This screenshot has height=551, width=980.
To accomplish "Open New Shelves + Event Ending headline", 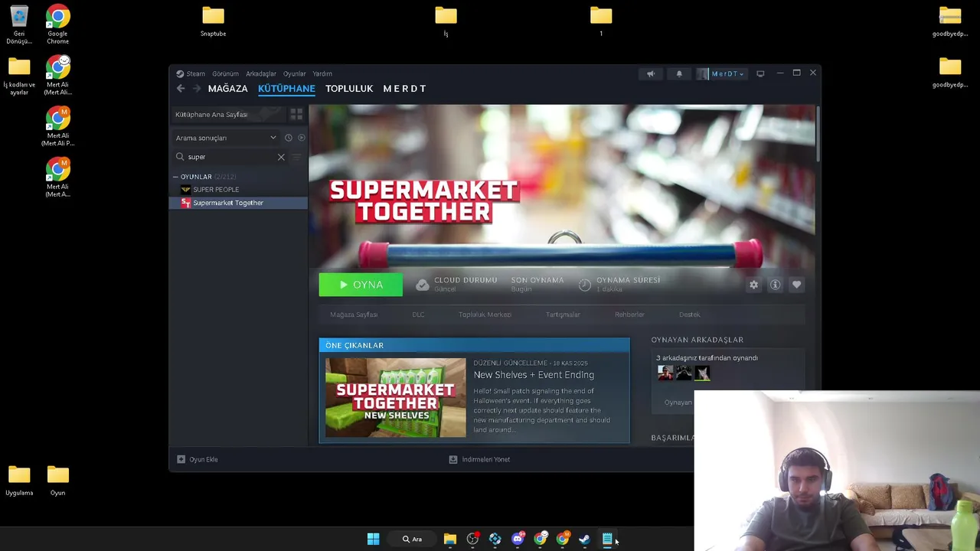I will pyautogui.click(x=534, y=375).
